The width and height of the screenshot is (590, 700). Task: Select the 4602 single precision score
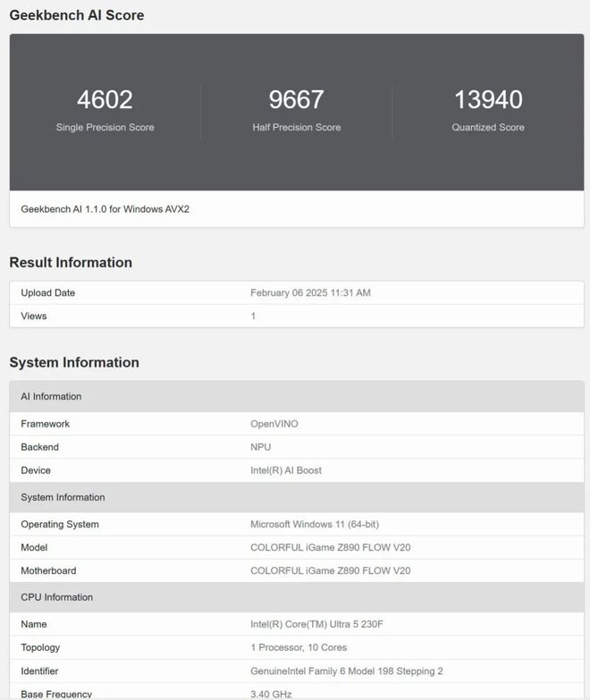105,99
